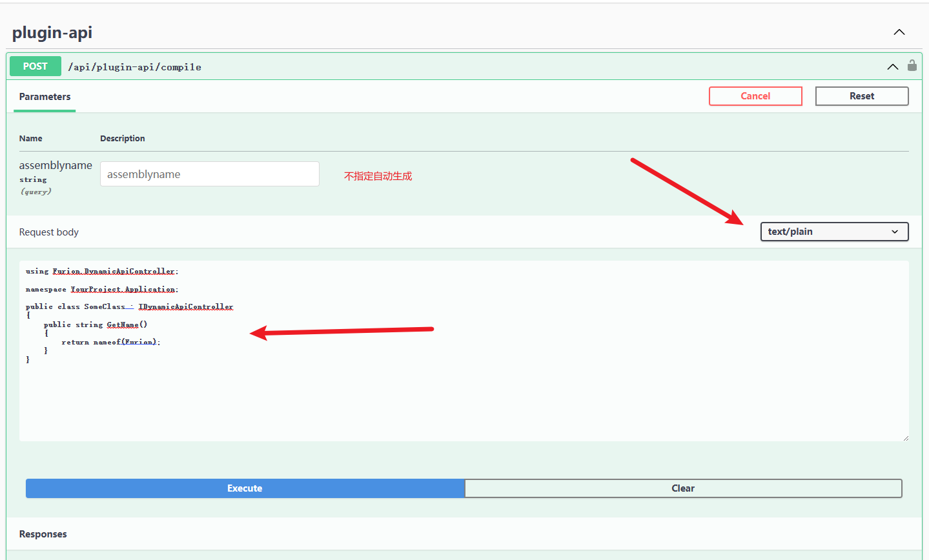This screenshot has height=560, width=929.
Task: Collapse the plugin-api section chevron
Action: pyautogui.click(x=899, y=32)
